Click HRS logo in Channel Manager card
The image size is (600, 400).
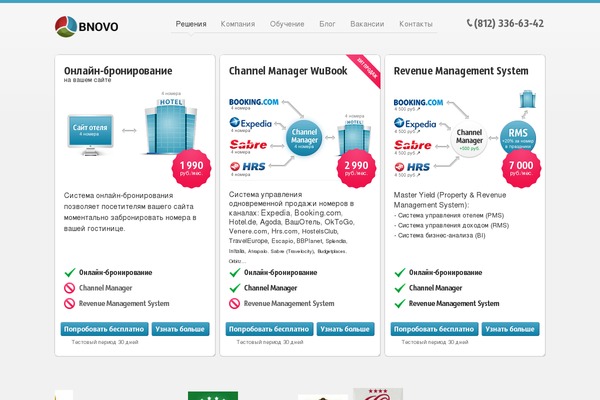pyautogui.click(x=247, y=167)
